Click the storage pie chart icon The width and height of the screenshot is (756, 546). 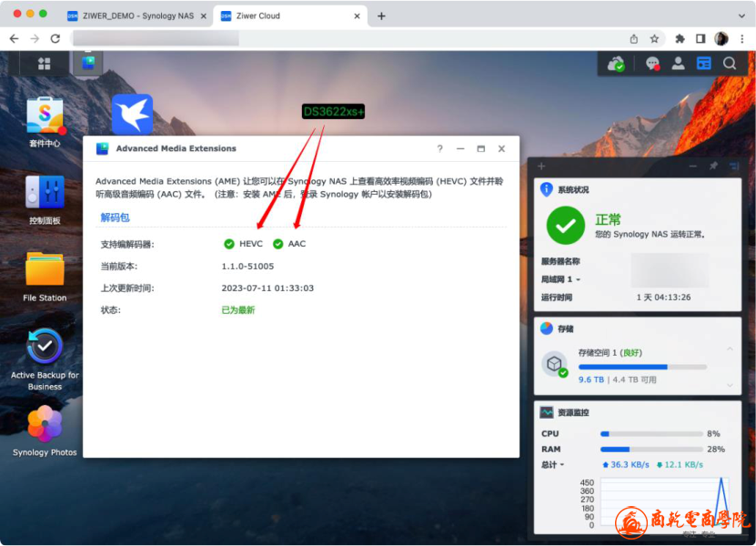[547, 329]
